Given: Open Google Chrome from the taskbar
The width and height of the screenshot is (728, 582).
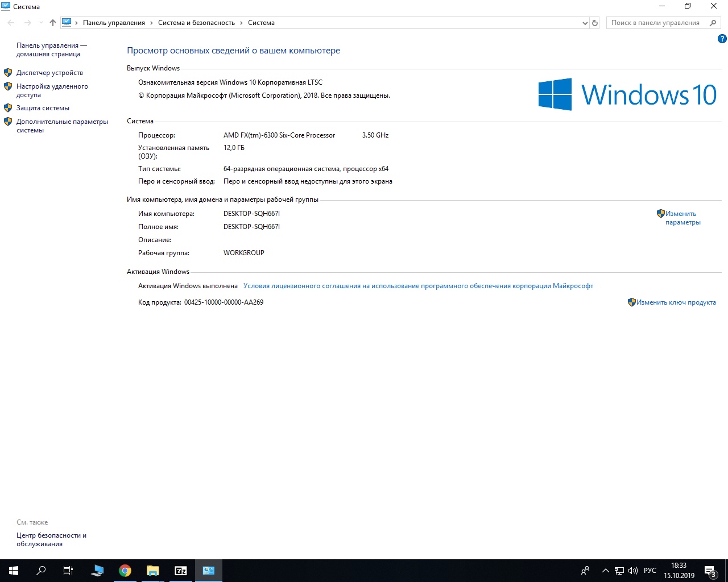Looking at the screenshot, I should (x=125, y=571).
